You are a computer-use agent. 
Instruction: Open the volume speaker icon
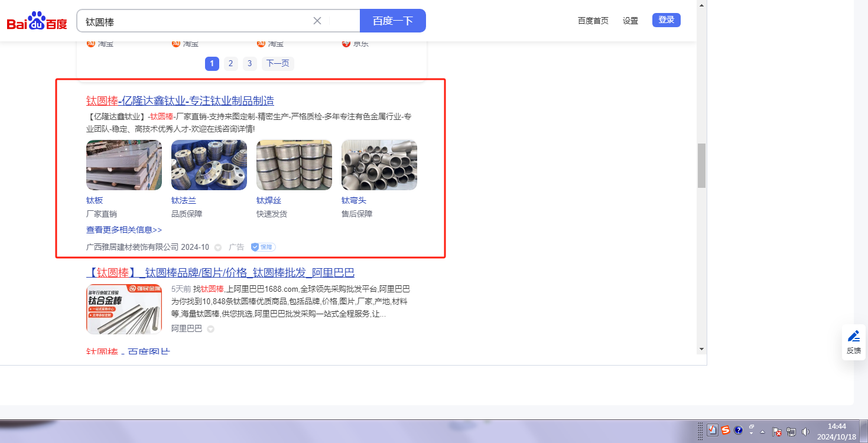click(x=805, y=431)
